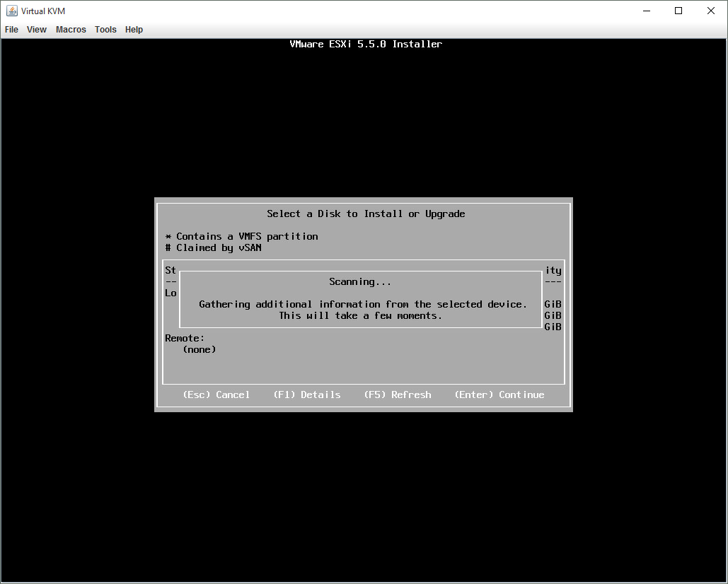Click the 'Select a Disk to Install or Upgrade' heading
728x584 pixels.
point(366,214)
